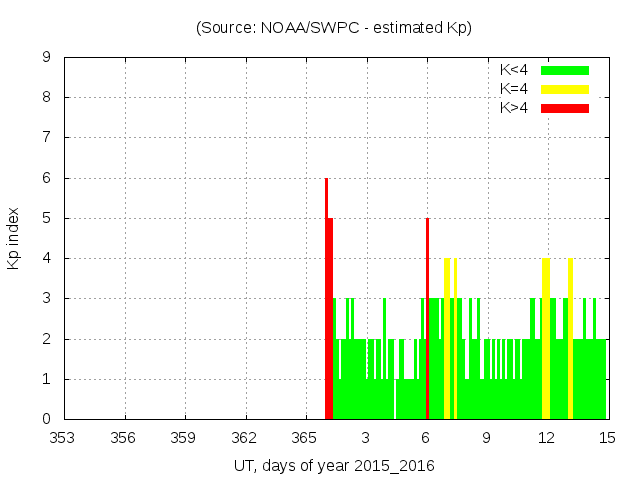Click the x-axis tick label 359
This screenshot has height=480, width=640.
click(x=185, y=437)
